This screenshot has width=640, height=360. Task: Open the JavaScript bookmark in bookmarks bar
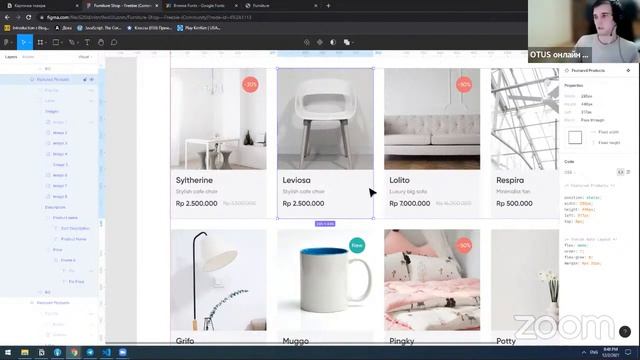point(99,28)
